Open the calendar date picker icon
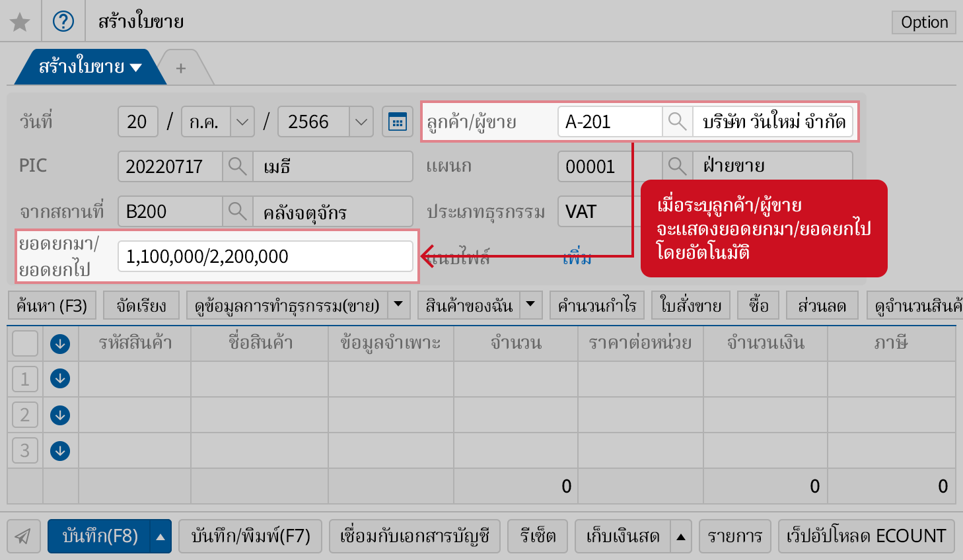 pyautogui.click(x=397, y=122)
